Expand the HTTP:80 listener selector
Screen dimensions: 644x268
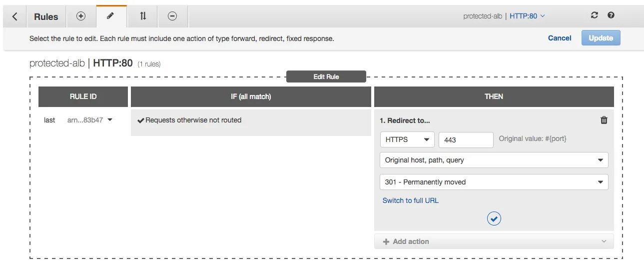click(527, 16)
